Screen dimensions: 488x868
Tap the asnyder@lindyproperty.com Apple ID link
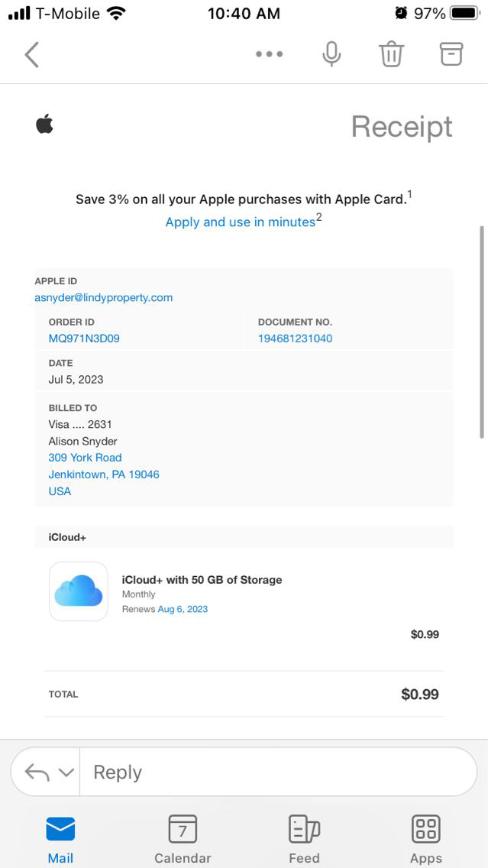point(104,297)
